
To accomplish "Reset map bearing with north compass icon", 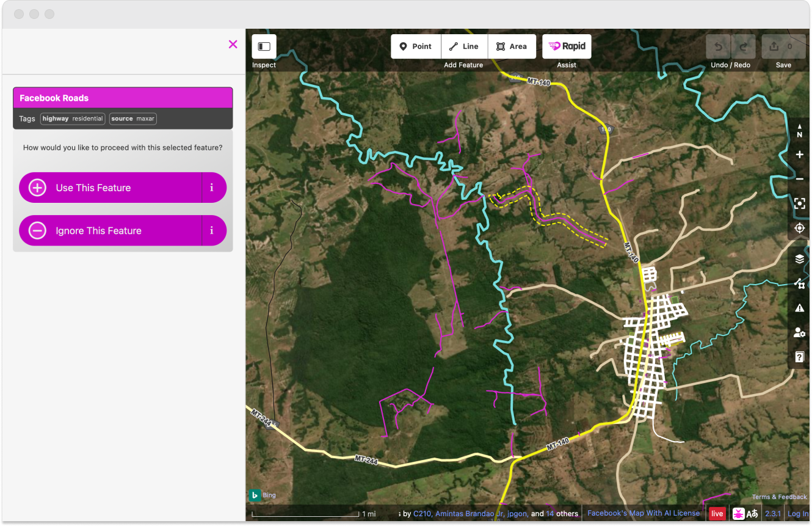I will click(x=800, y=130).
